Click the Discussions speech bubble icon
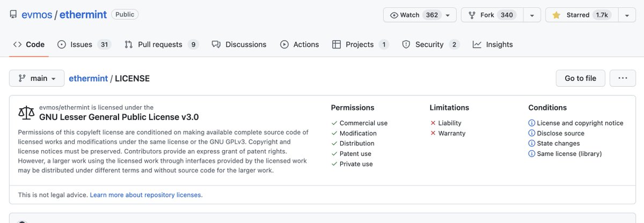 [216, 44]
